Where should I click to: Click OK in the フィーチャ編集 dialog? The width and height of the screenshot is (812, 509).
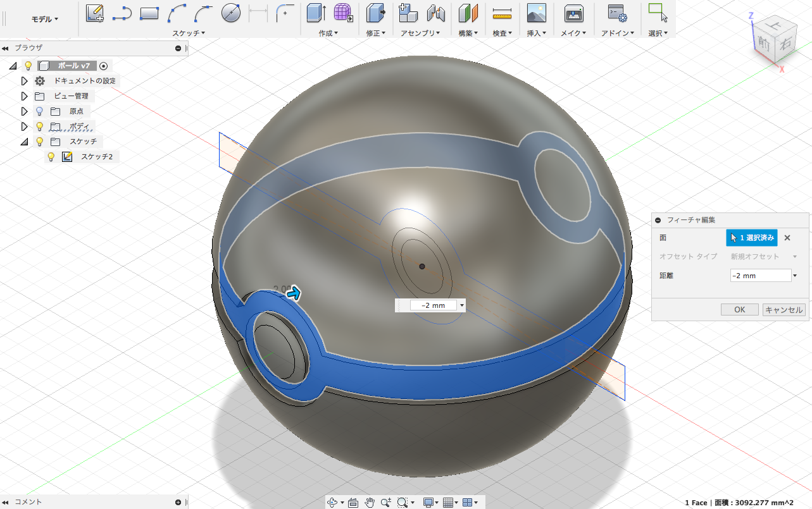739,310
